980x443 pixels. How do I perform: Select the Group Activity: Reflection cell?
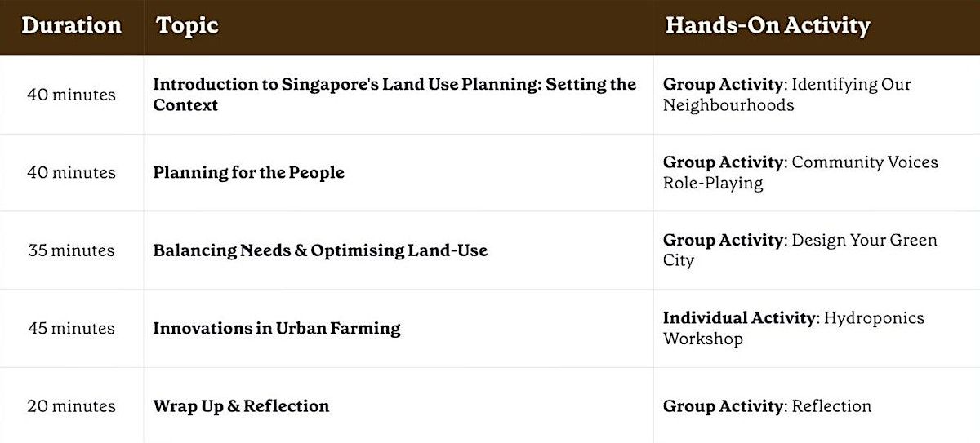coord(767,406)
